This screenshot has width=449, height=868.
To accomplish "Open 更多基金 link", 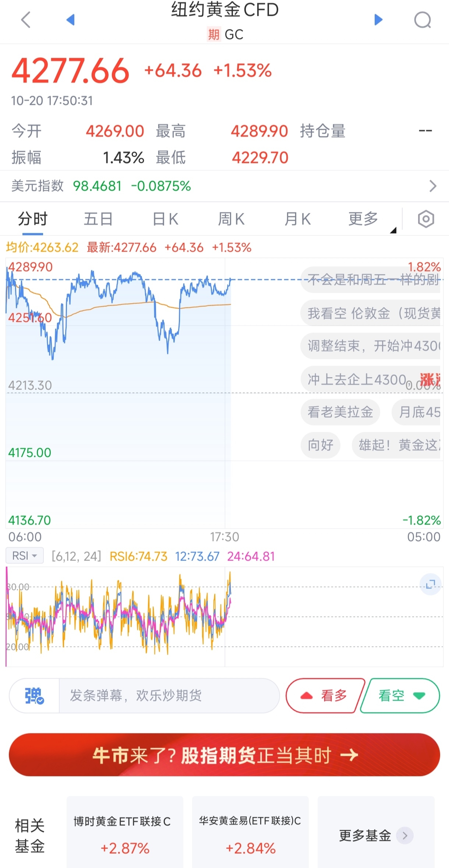I will 376,836.
